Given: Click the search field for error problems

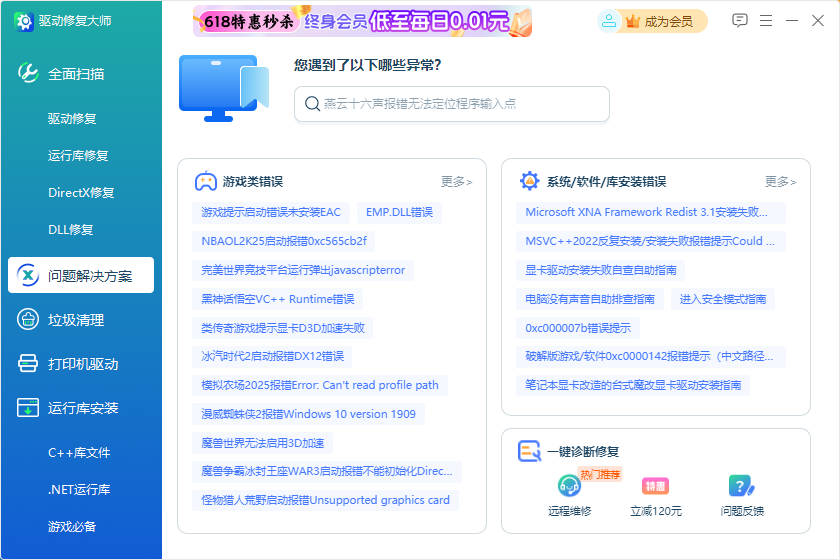Looking at the screenshot, I should pyautogui.click(x=452, y=104).
